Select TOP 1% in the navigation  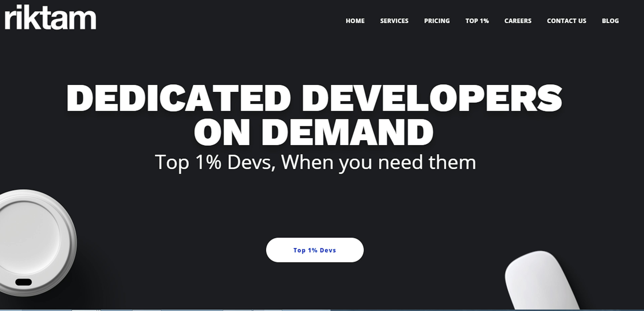(477, 21)
